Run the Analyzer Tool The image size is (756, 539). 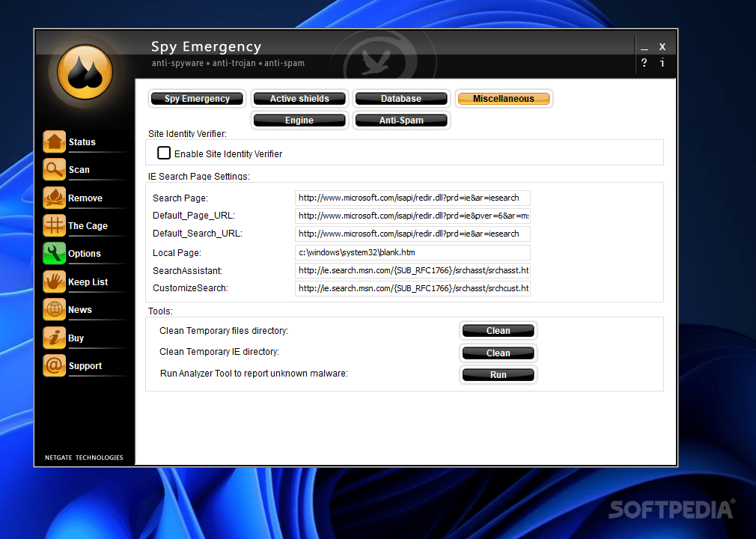pos(498,374)
